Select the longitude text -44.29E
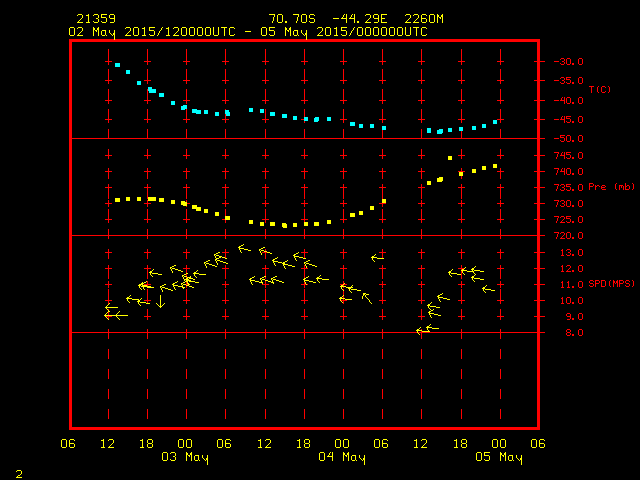 pos(360,19)
